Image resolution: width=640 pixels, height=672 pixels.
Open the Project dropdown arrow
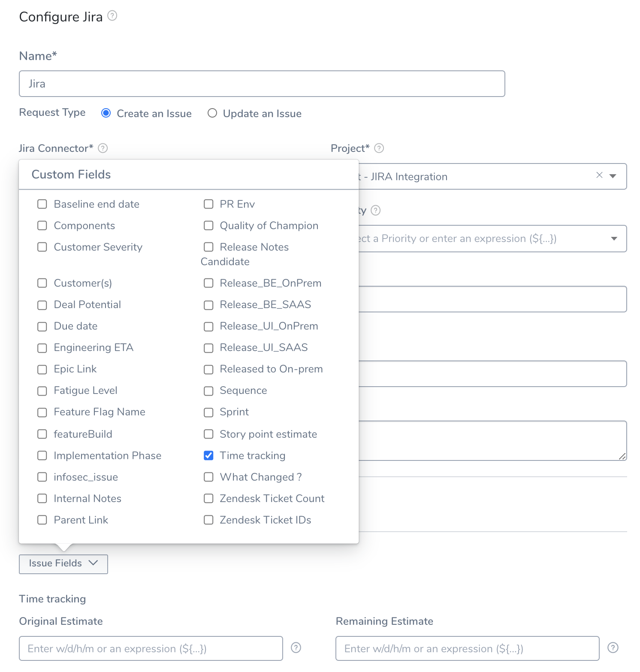[613, 176]
